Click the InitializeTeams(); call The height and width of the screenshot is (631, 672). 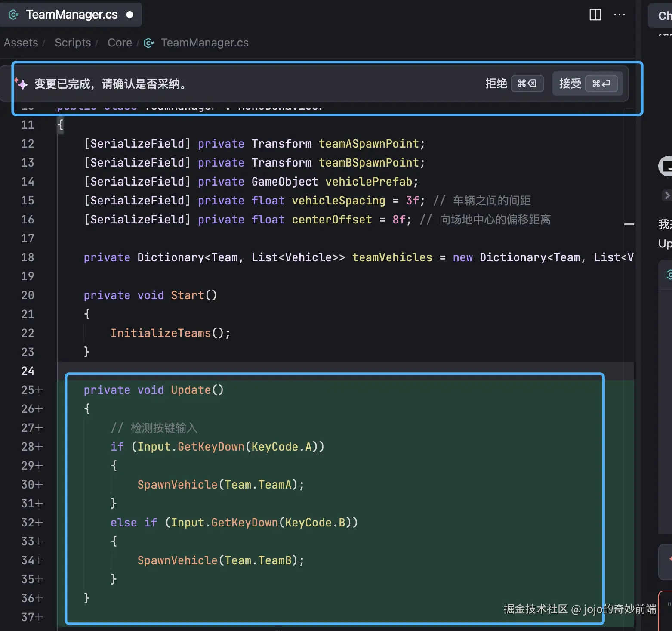(x=170, y=333)
